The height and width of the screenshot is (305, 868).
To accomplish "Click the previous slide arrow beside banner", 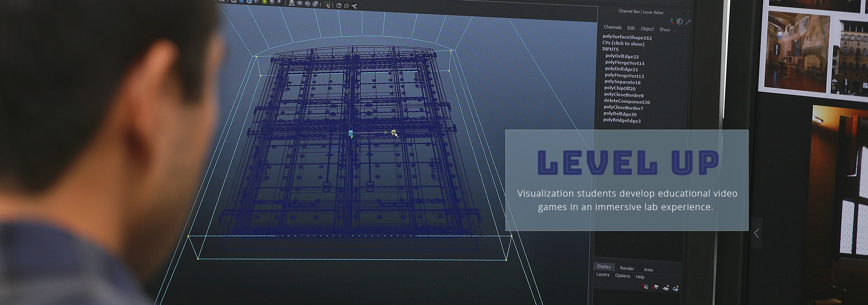I will [756, 233].
